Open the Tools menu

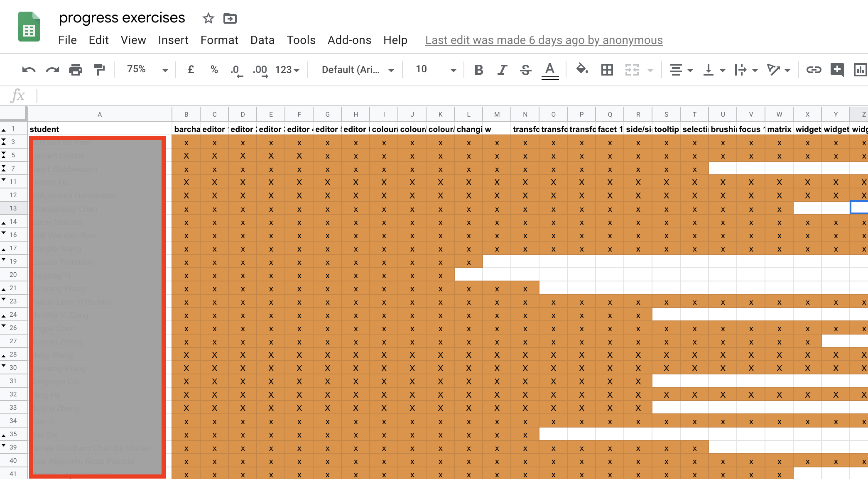coord(301,40)
